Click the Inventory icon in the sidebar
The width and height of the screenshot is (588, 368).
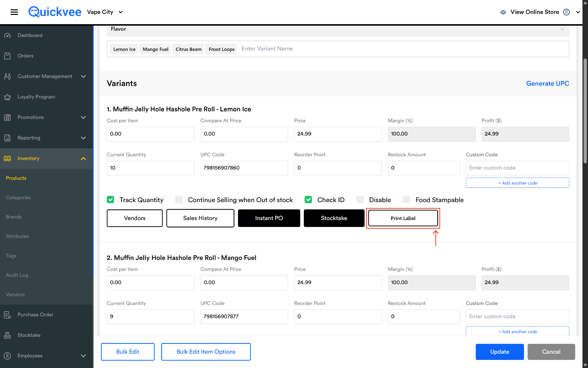click(x=7, y=159)
